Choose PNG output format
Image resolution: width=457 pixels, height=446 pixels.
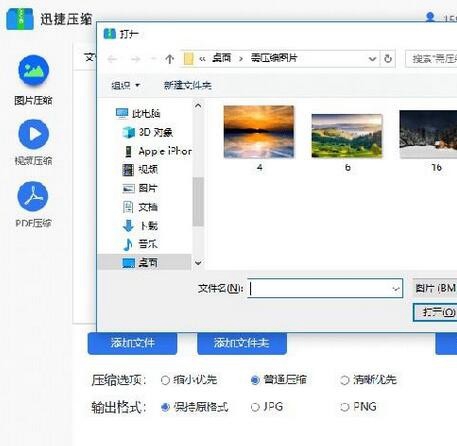click(358, 407)
